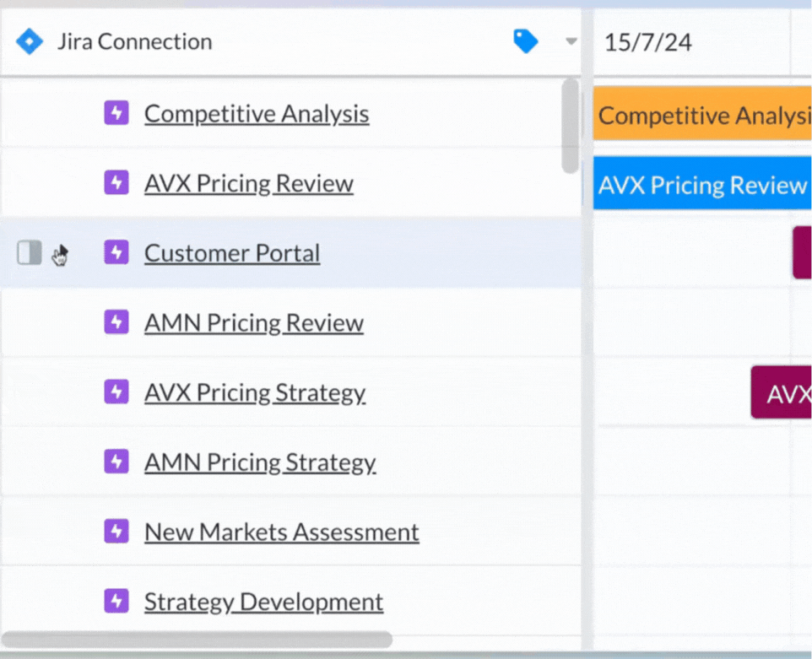Viewport: 812px width, 659px height.
Task: Select the blue AVX Pricing Review timeline bar
Action: [x=701, y=184]
